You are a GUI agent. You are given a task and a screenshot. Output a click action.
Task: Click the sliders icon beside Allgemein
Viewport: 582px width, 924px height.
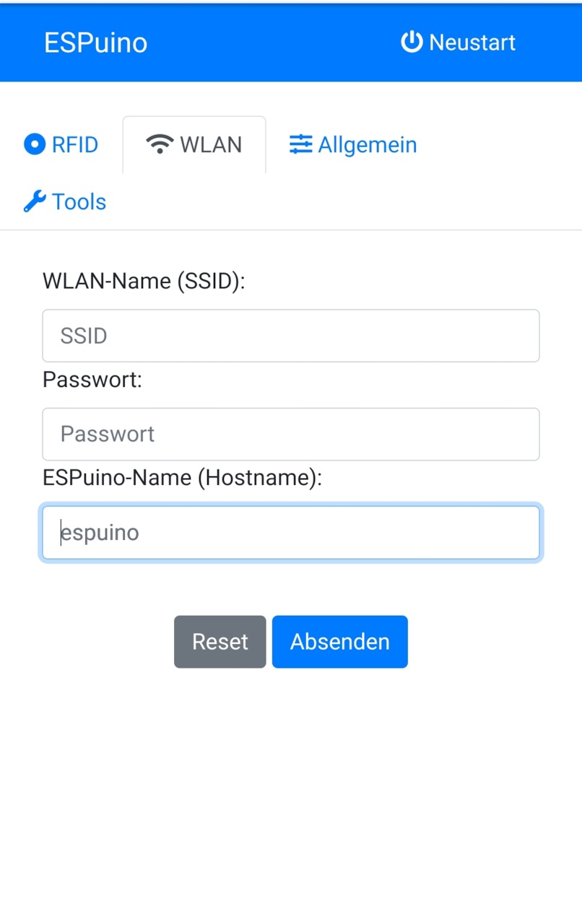tap(300, 144)
